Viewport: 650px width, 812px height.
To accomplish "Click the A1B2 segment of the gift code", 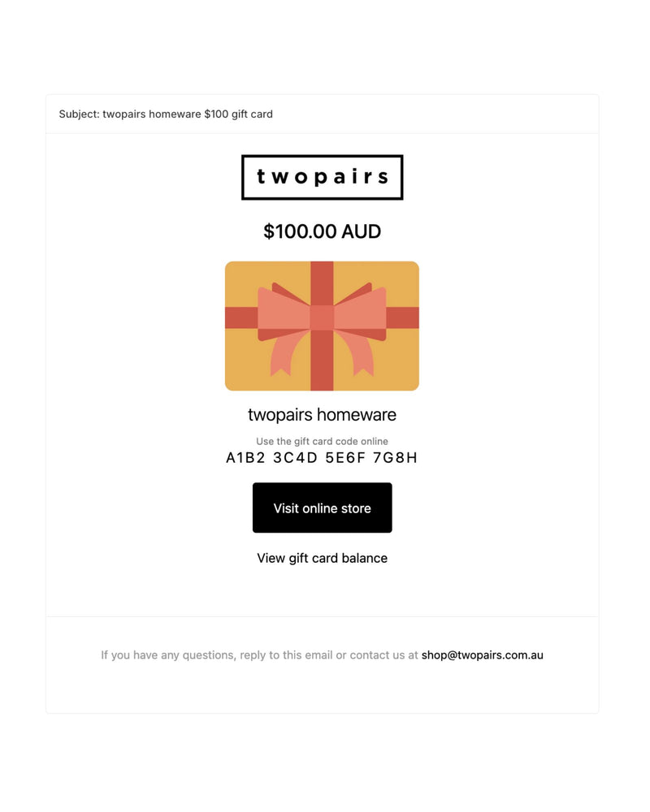I will (241, 458).
